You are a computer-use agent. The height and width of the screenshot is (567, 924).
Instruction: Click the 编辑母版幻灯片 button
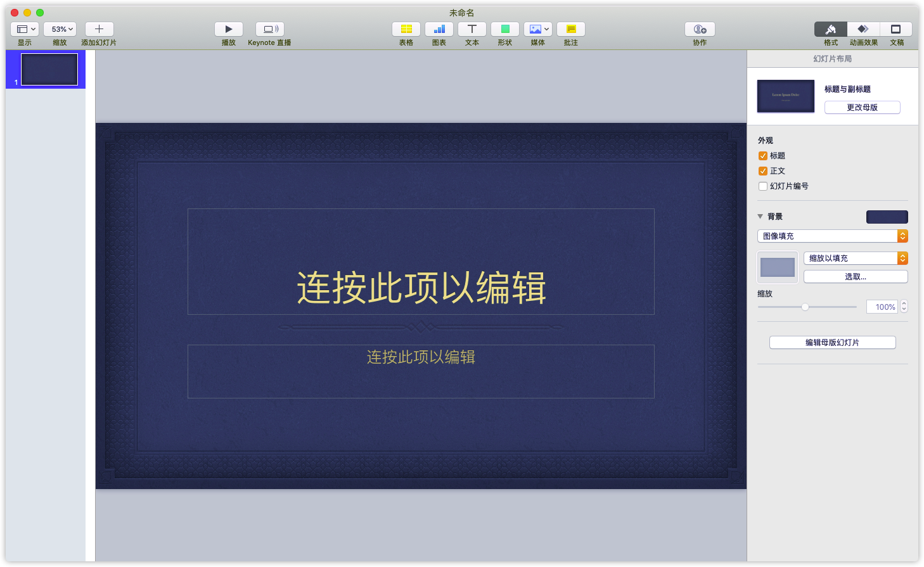pyautogui.click(x=833, y=343)
